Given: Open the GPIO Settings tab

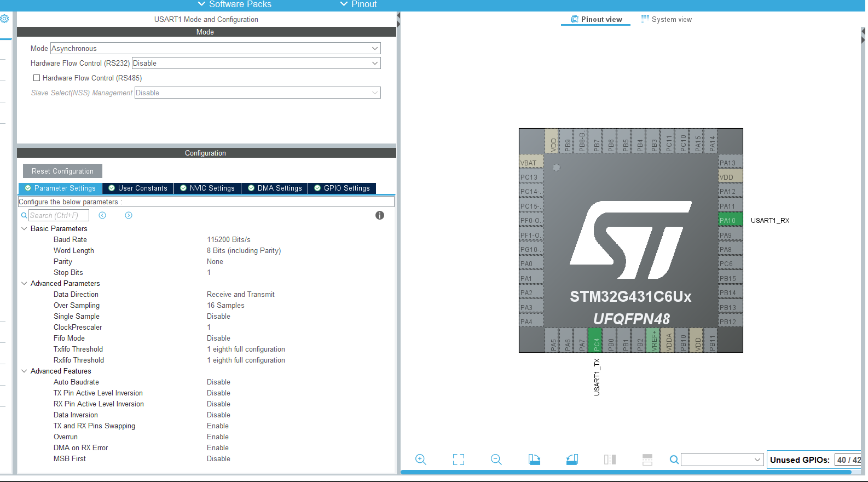Looking at the screenshot, I should (342, 188).
